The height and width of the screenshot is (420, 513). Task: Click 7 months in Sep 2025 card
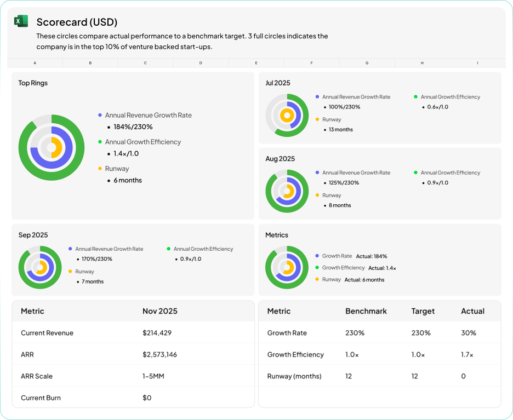(x=93, y=281)
